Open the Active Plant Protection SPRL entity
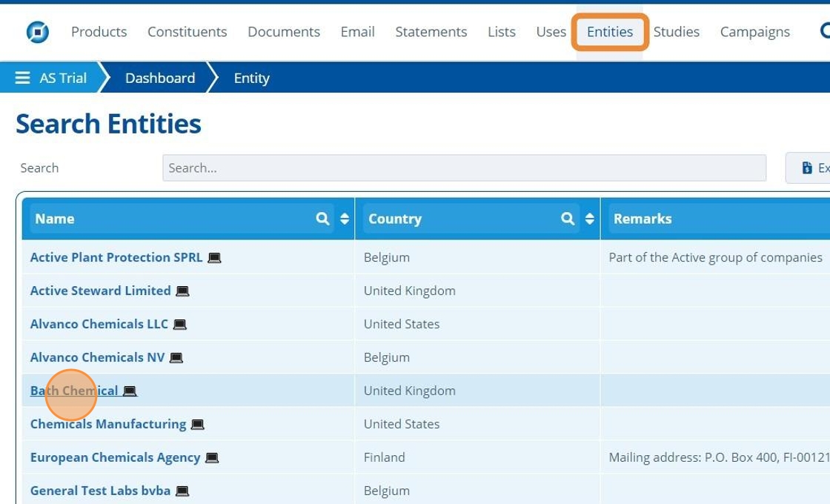This screenshot has width=830, height=504. pyautogui.click(x=116, y=257)
